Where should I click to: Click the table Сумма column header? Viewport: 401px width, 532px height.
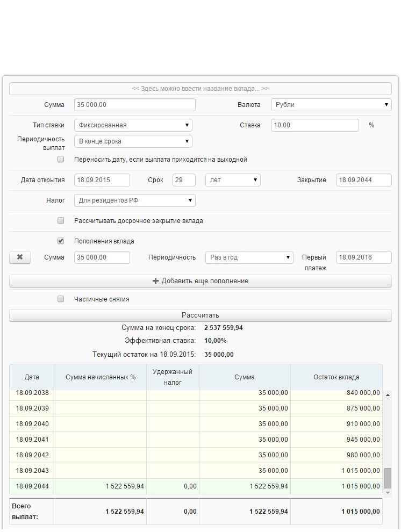[244, 377]
